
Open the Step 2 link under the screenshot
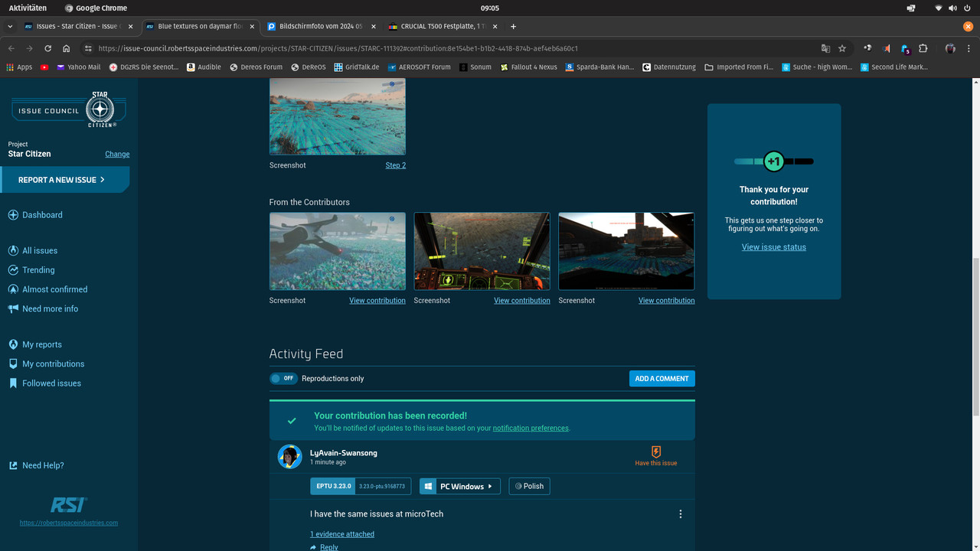pyautogui.click(x=396, y=165)
